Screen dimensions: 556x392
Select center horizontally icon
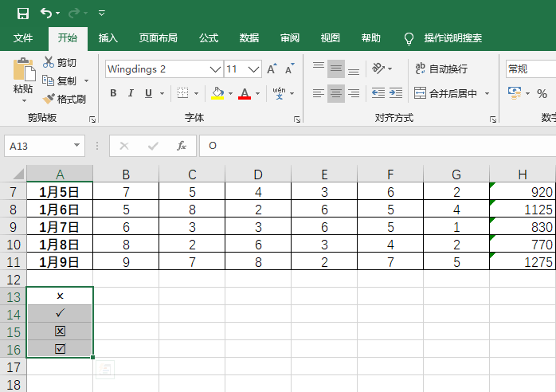[336, 93]
